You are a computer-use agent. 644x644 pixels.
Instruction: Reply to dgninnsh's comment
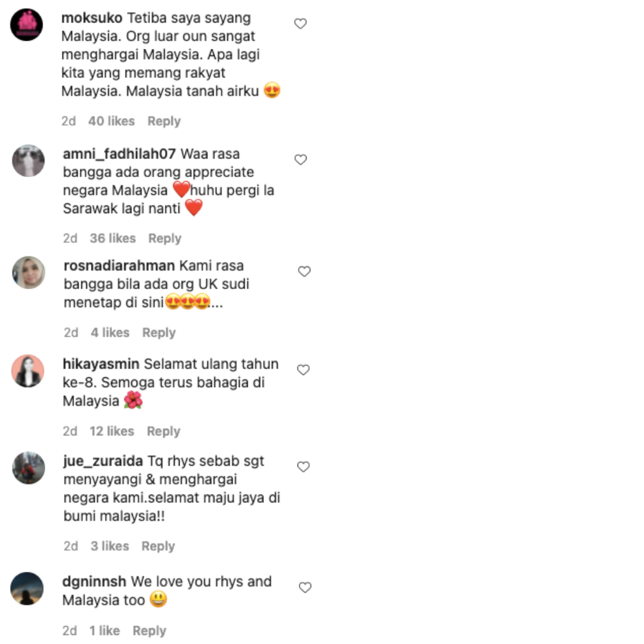[x=149, y=630]
